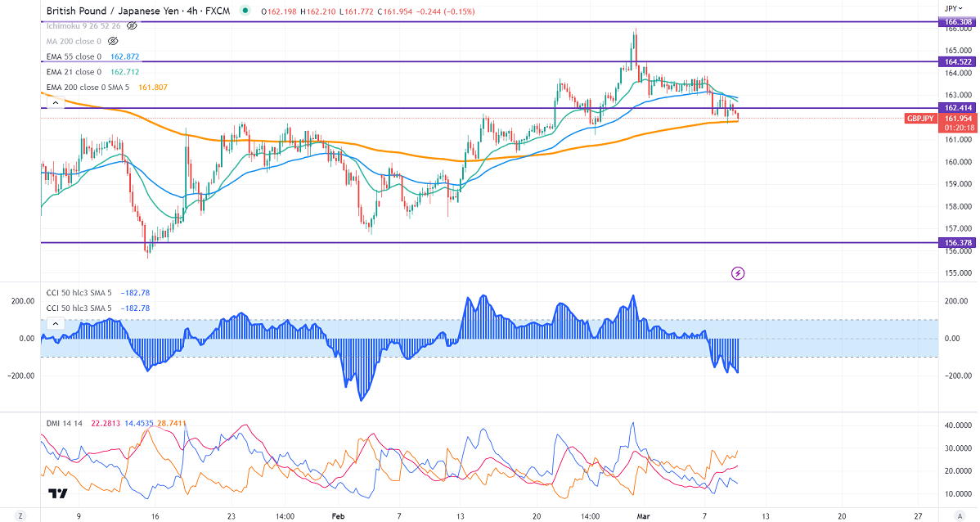Screen dimensions: 980x522
Task: Show the hidden MA 200 indicator
Action: 114,41
